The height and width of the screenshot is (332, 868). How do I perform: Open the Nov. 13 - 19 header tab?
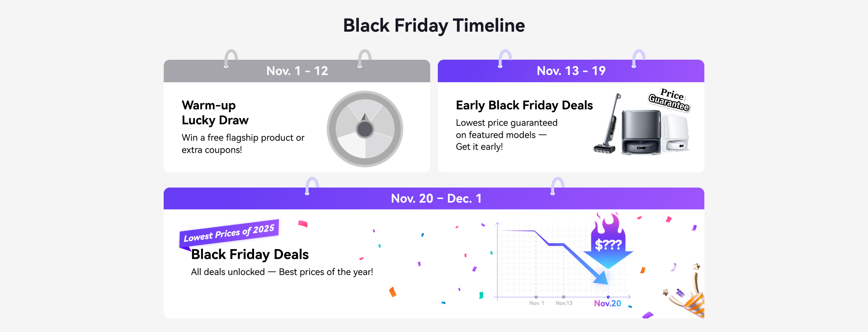point(571,71)
